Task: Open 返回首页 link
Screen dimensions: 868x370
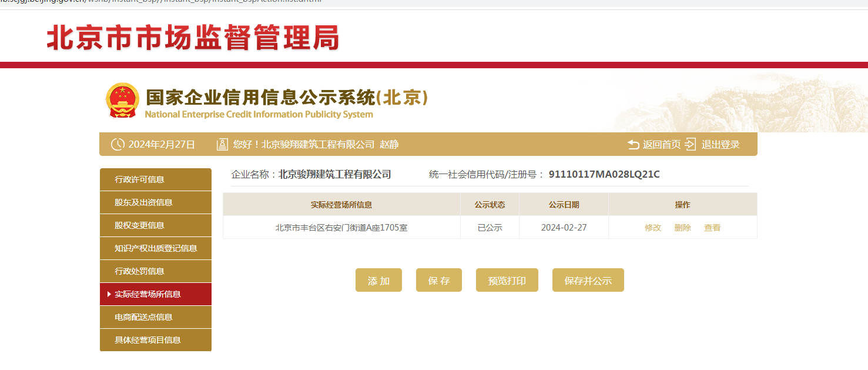Action: coord(662,144)
